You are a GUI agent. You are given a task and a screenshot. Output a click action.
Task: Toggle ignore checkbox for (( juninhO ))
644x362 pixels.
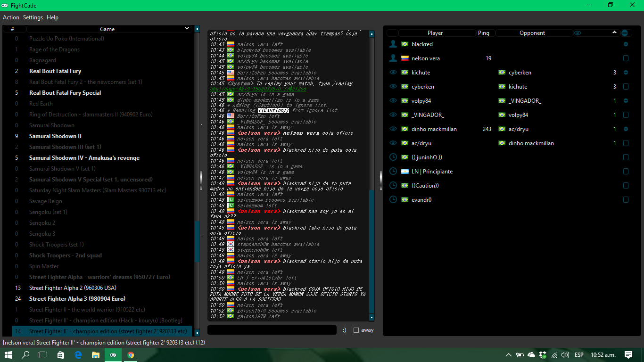coord(626,157)
